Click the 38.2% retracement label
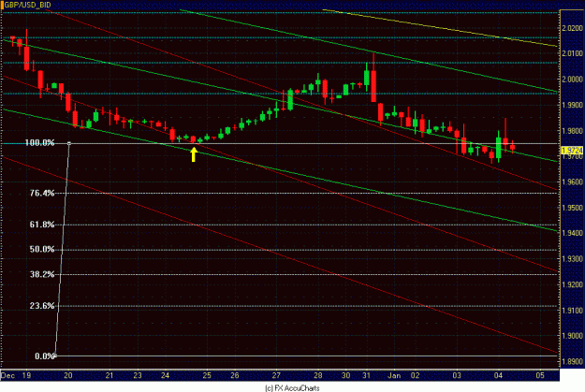The height and width of the screenshot is (392, 585). pyautogui.click(x=42, y=274)
